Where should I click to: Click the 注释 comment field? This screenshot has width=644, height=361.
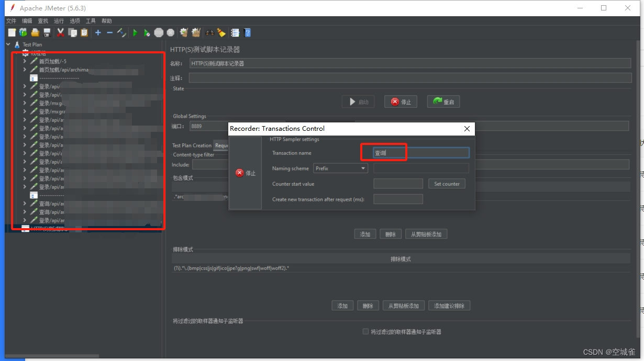410,78
